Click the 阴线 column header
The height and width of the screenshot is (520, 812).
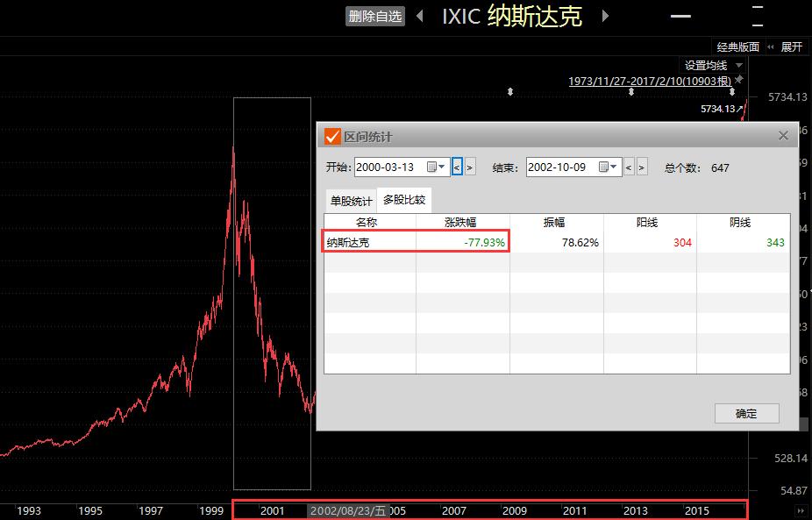point(741,222)
